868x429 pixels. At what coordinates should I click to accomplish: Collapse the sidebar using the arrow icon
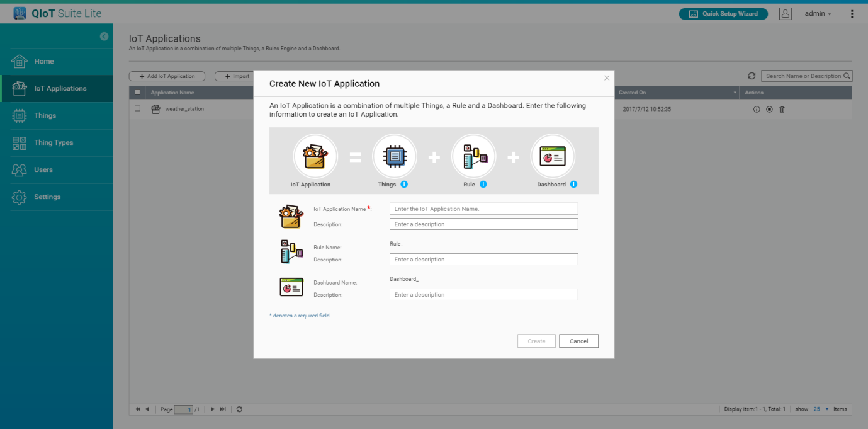point(104,37)
